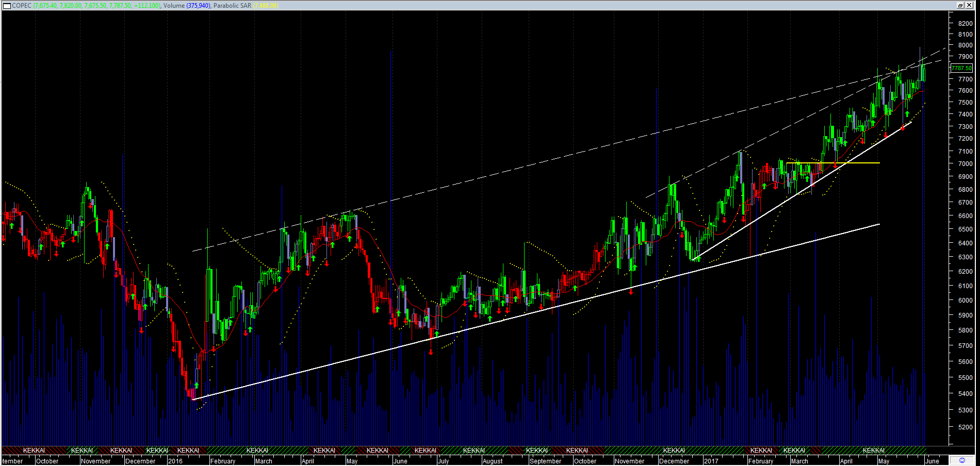Click the 5200 level on price axis
Image resolution: width=980 pixels, height=466 pixels.
[x=965, y=427]
